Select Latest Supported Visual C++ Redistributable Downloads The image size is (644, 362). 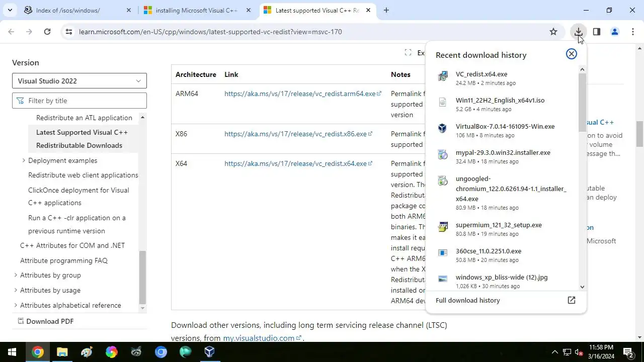click(82, 139)
